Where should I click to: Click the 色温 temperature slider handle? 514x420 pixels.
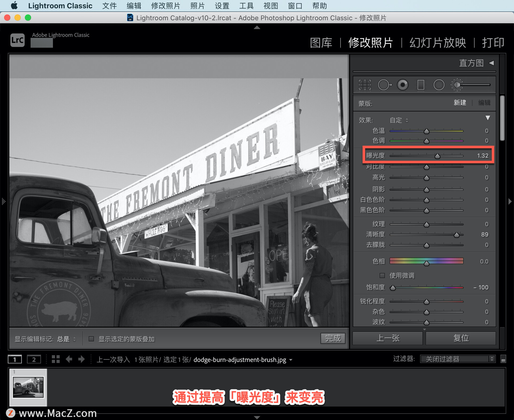tap(426, 131)
